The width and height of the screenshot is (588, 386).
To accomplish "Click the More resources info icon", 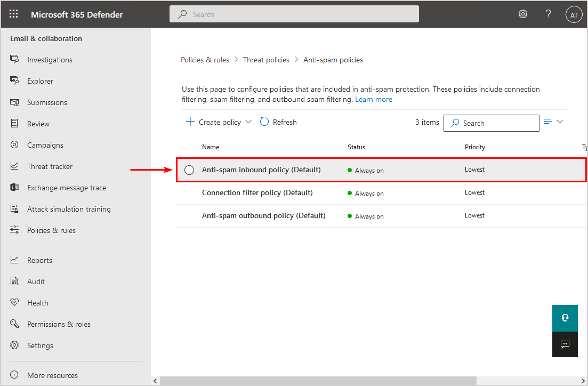I will coord(14,375).
